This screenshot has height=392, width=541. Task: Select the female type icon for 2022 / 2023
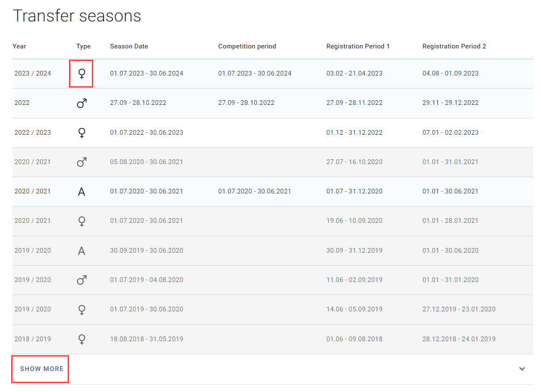[82, 133]
